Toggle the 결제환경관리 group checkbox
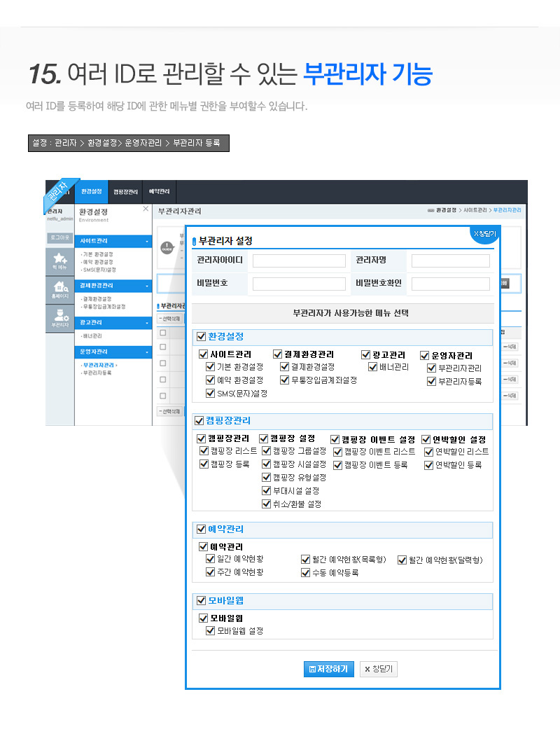Viewport: 560px width, 748px height. click(x=277, y=354)
